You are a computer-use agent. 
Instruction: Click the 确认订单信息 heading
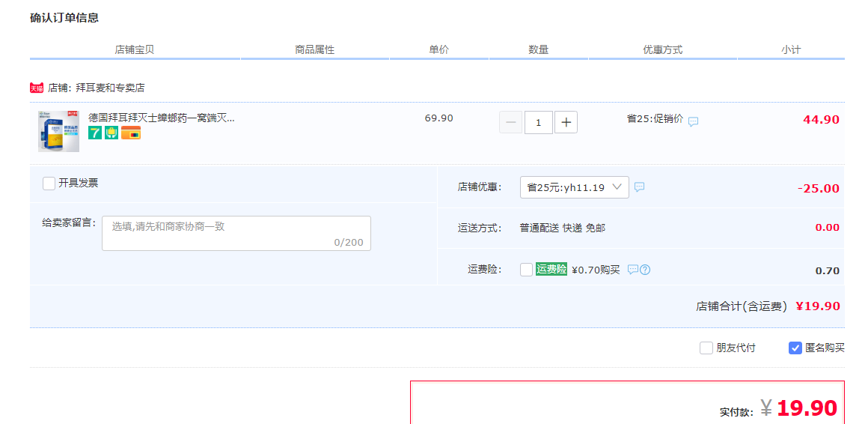pyautogui.click(x=64, y=17)
